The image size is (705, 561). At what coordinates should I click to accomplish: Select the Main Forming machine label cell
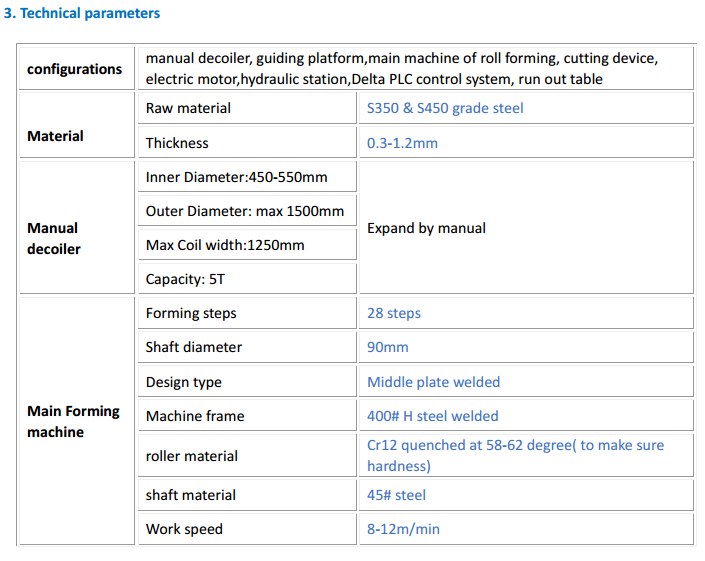tap(77, 421)
